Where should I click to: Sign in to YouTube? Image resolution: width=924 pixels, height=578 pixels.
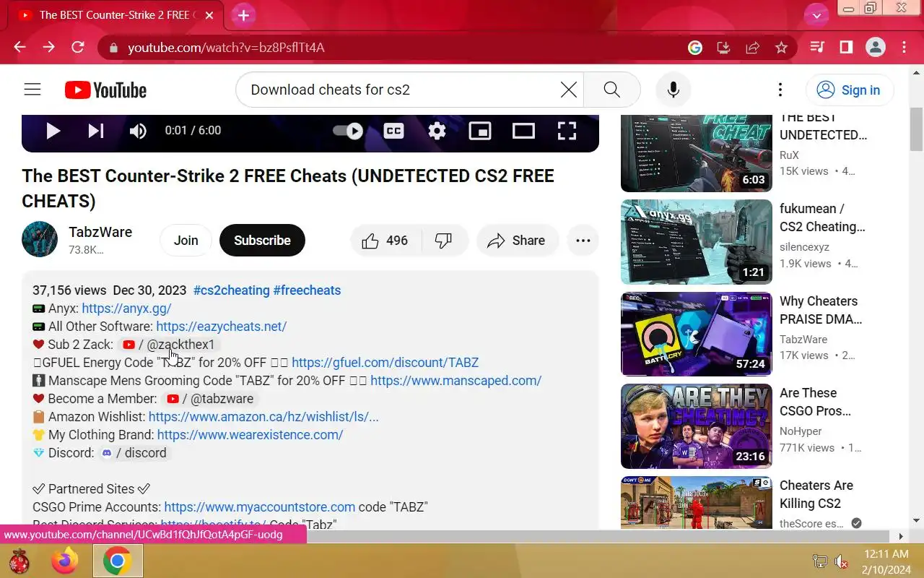pyautogui.click(x=850, y=90)
